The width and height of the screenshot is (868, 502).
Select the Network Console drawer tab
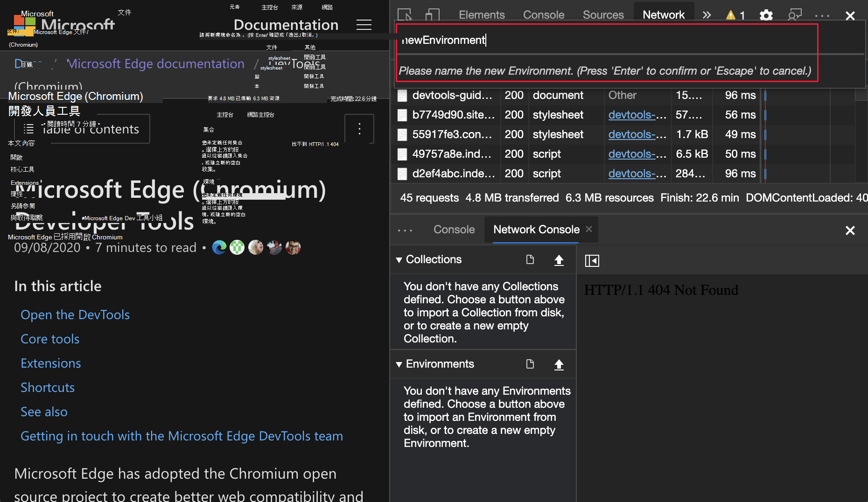pos(536,230)
